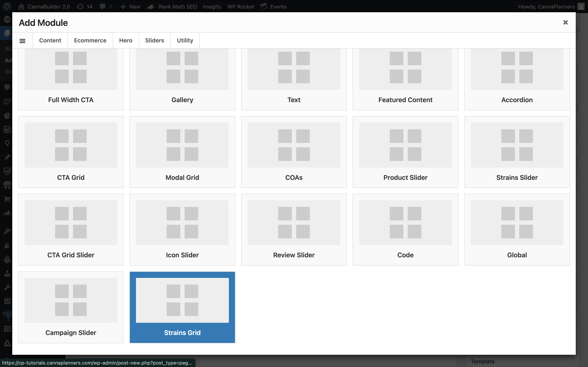Switch to the Content tab
This screenshot has height=367, width=588.
(x=50, y=40)
